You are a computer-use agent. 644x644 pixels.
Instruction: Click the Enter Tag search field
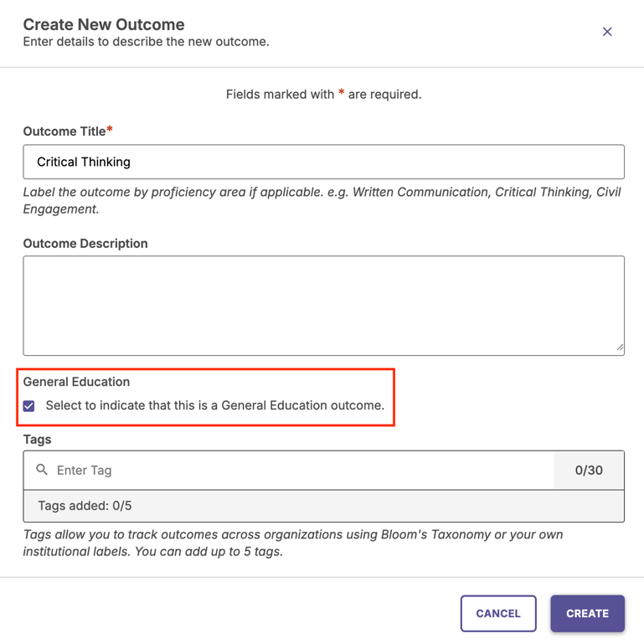tap(301, 471)
